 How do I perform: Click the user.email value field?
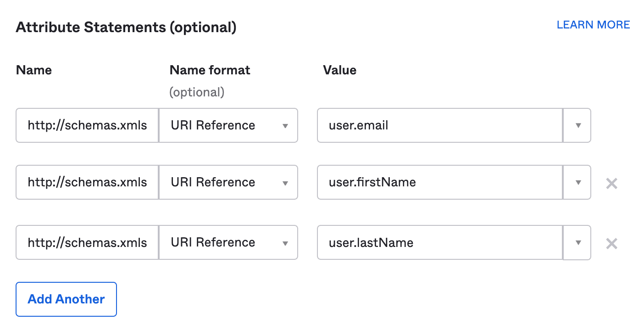(x=440, y=125)
